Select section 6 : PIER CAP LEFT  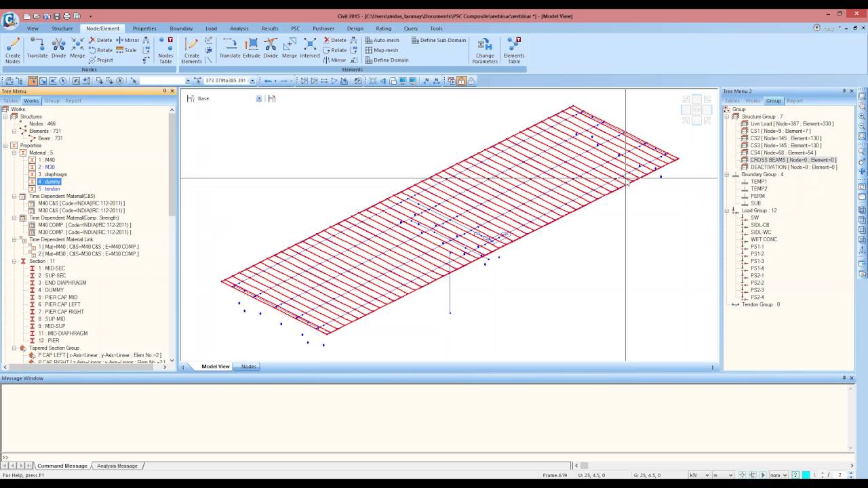[58, 304]
